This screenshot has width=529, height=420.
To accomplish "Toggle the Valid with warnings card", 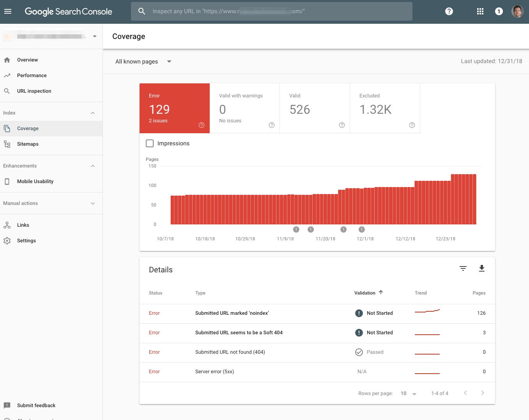I will coord(245,108).
